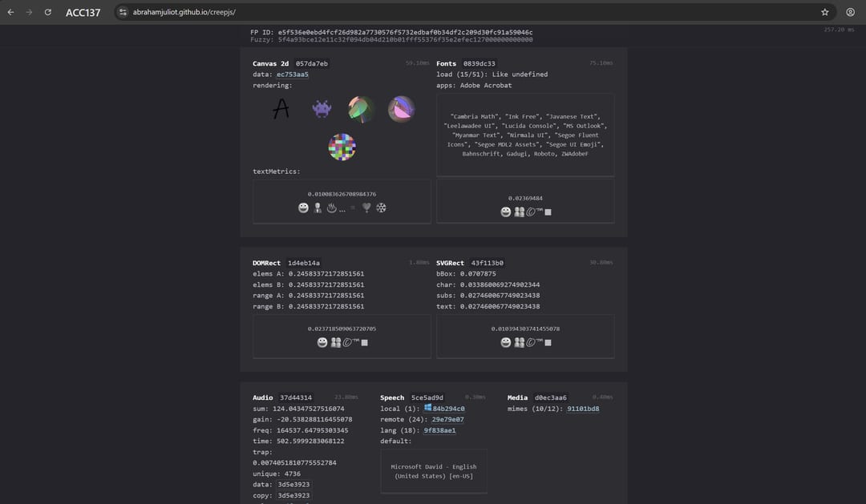866x504 pixels.
Task: Click the multicolored pixel-noise canvas rendering
Action: click(342, 147)
